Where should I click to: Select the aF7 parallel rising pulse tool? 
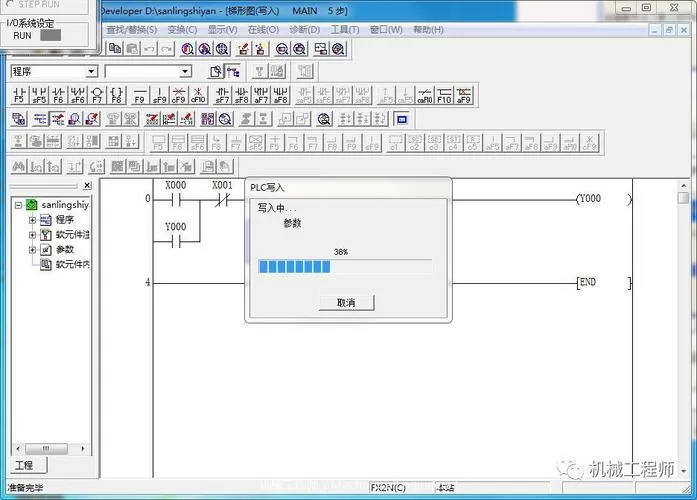[261, 95]
